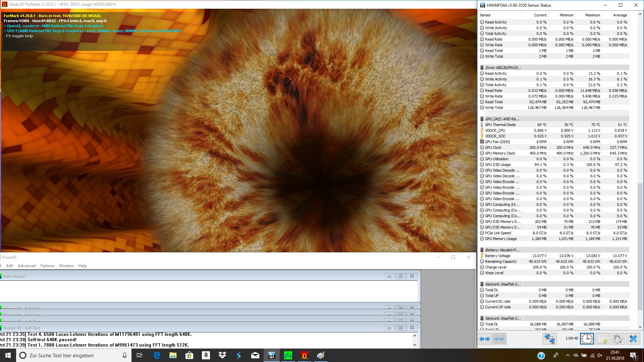Open the Options menu in Prime95
The image size is (644, 362).
(47, 266)
